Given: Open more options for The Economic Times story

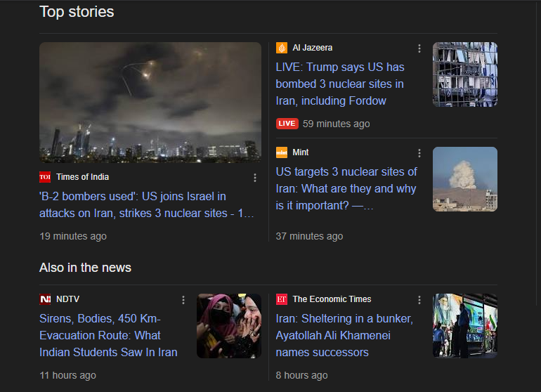Looking at the screenshot, I should pos(419,300).
